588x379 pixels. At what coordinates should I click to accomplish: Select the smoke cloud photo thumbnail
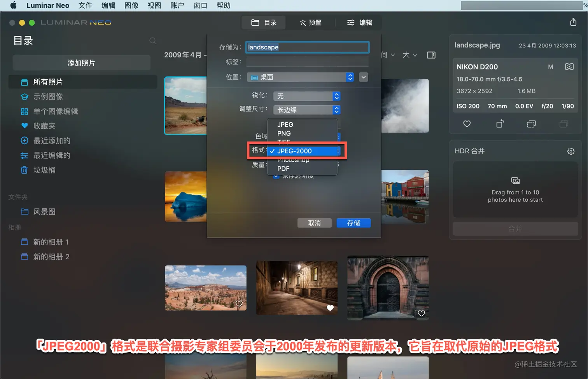point(405,106)
